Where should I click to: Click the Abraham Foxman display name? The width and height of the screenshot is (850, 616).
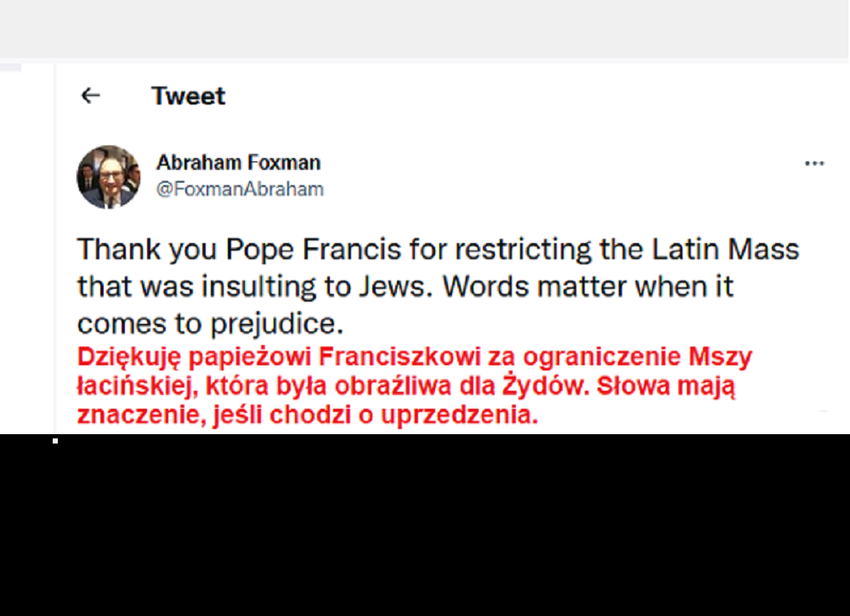(238, 162)
